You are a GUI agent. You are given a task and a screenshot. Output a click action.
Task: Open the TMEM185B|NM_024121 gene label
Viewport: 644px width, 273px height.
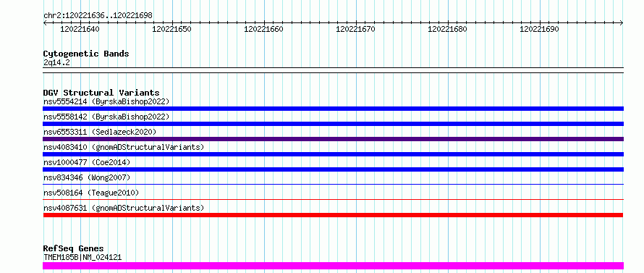[82, 257]
